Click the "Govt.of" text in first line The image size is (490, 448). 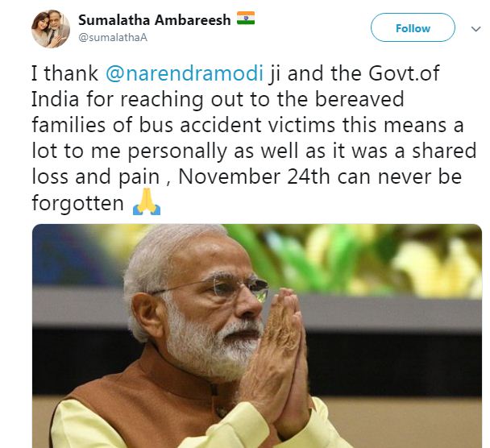point(404,74)
